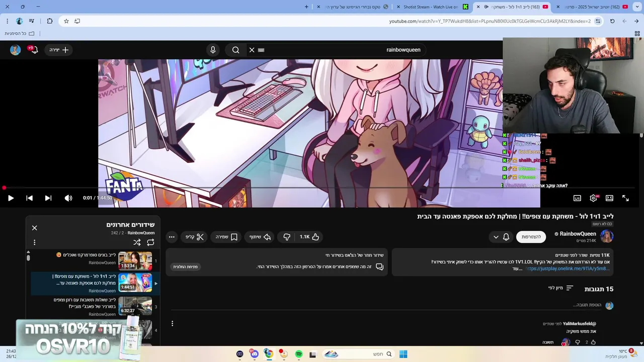Open the @YaliMarkusfeld commenter profile
This screenshot has width=644, height=362.
[580, 324]
